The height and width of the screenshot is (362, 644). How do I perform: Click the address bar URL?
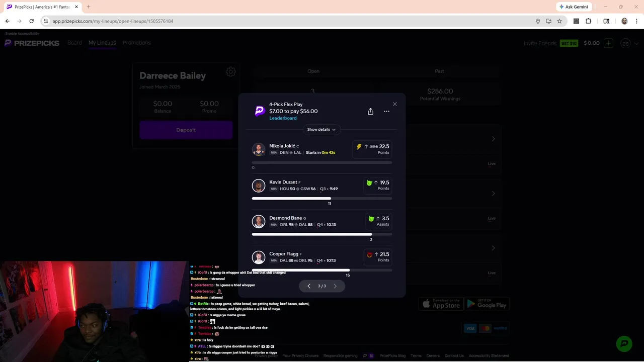[x=113, y=21]
